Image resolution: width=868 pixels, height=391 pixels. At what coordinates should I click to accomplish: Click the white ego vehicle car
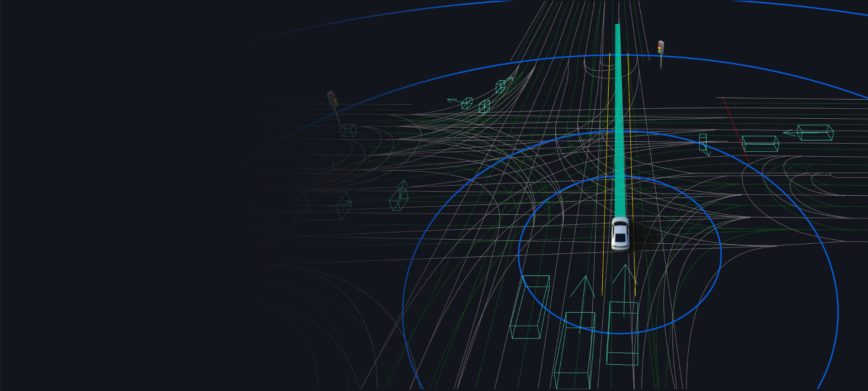click(620, 234)
